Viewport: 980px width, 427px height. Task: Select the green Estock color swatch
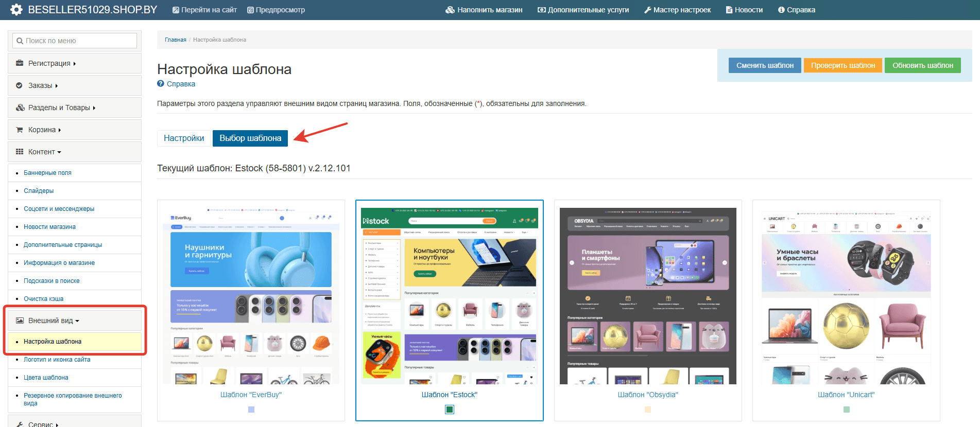[450, 410]
